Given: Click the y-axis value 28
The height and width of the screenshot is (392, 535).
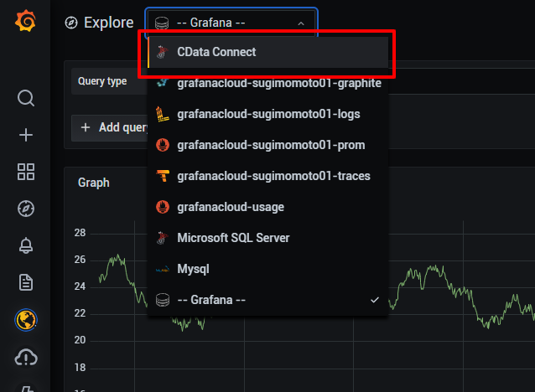Looking at the screenshot, I should click(x=80, y=233).
